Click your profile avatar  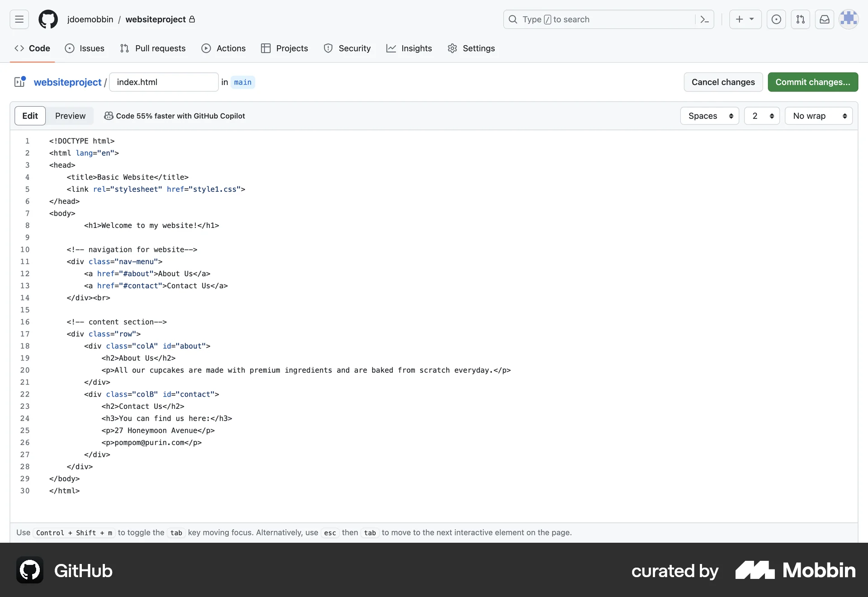(x=849, y=19)
